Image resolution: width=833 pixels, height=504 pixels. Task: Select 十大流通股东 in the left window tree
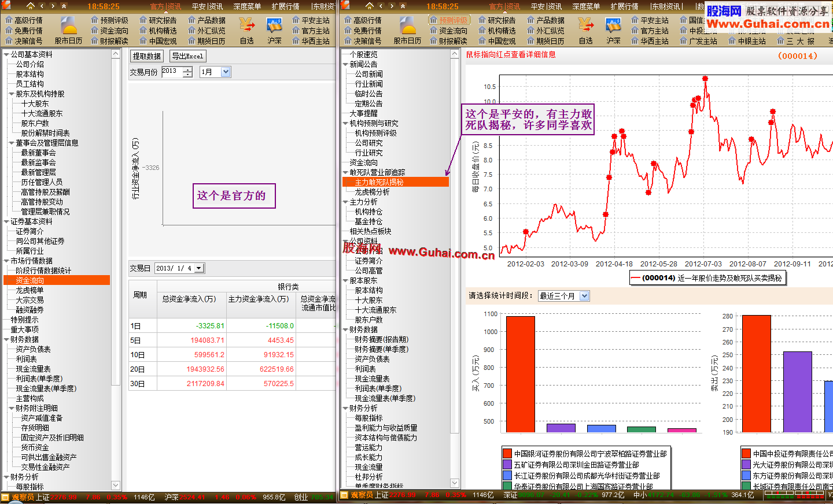pyautogui.click(x=42, y=113)
